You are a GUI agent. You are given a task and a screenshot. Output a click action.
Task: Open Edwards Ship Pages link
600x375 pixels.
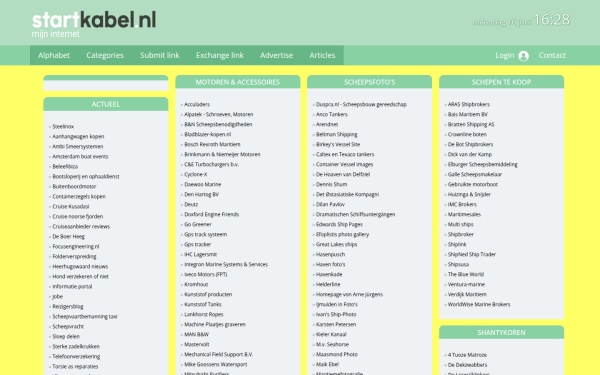click(x=339, y=224)
